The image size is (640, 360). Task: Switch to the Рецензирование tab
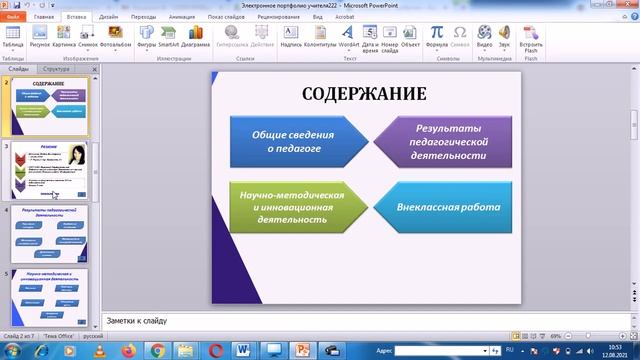278,17
